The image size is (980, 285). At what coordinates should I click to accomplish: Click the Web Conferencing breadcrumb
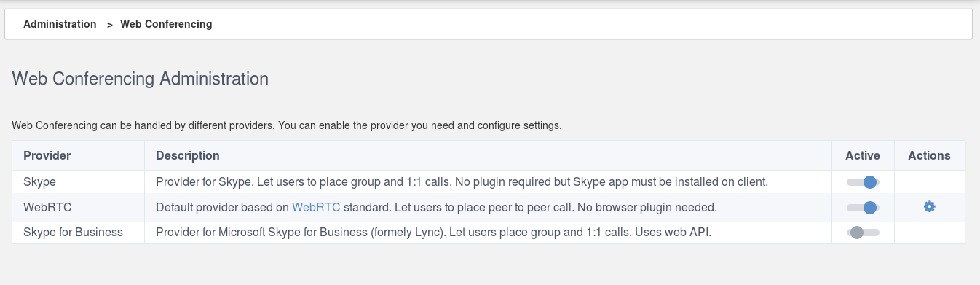(x=166, y=24)
